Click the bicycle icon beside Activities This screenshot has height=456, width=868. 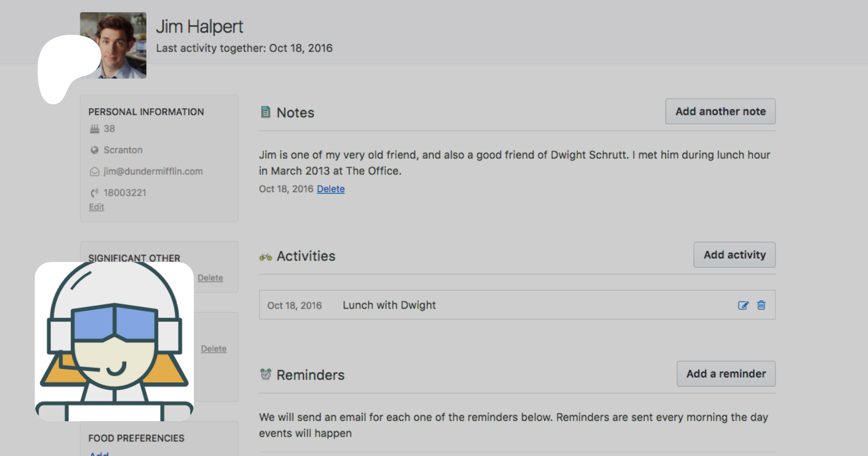click(x=265, y=257)
